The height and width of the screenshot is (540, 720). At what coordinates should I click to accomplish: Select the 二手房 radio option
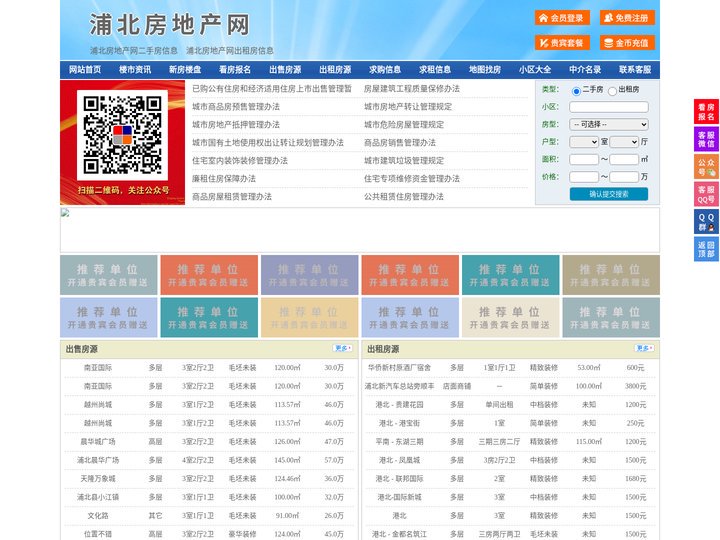coord(576,91)
